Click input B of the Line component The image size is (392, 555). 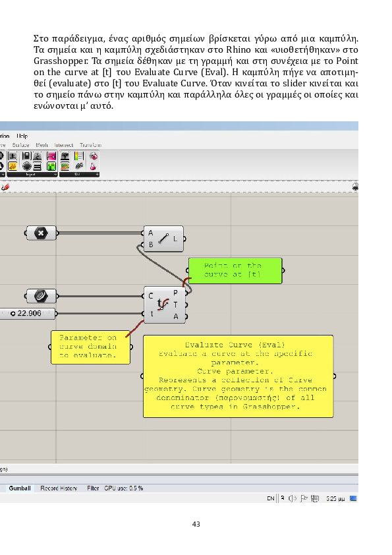click(x=151, y=245)
